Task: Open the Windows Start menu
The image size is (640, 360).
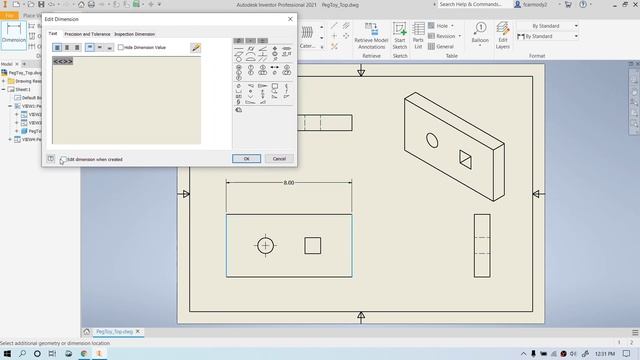Action: pyautogui.click(x=7, y=353)
